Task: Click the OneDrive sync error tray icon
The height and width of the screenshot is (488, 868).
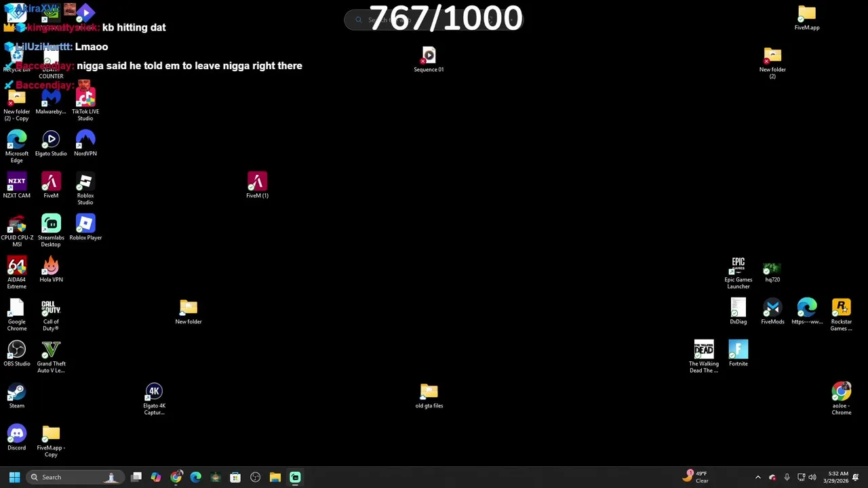Action: pos(772,477)
